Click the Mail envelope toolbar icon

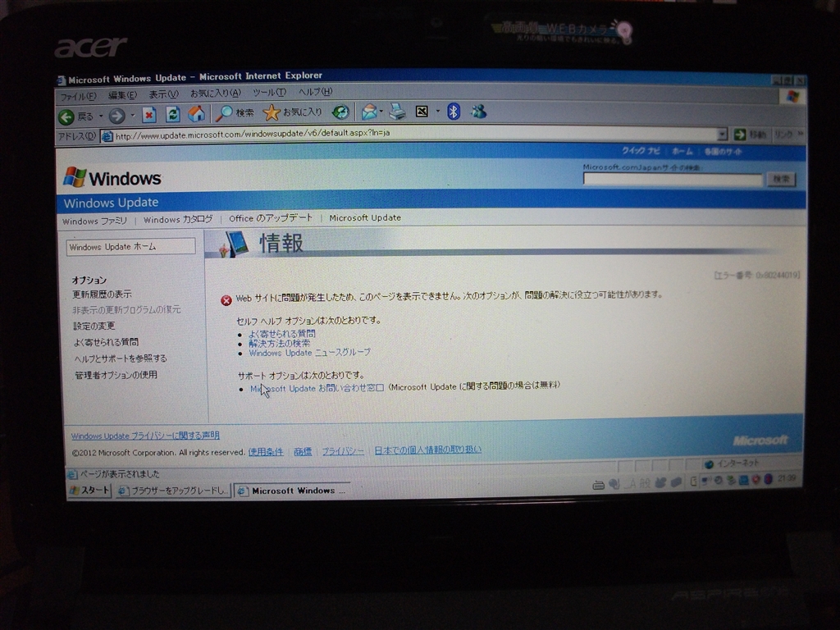point(369,112)
